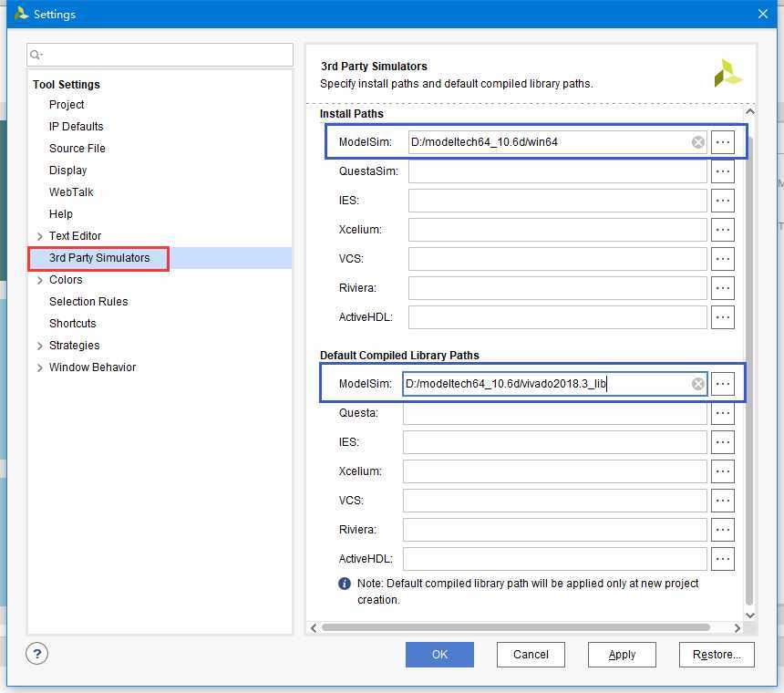
Task: Click browse button for ActiveHDL install path
Action: [x=723, y=317]
